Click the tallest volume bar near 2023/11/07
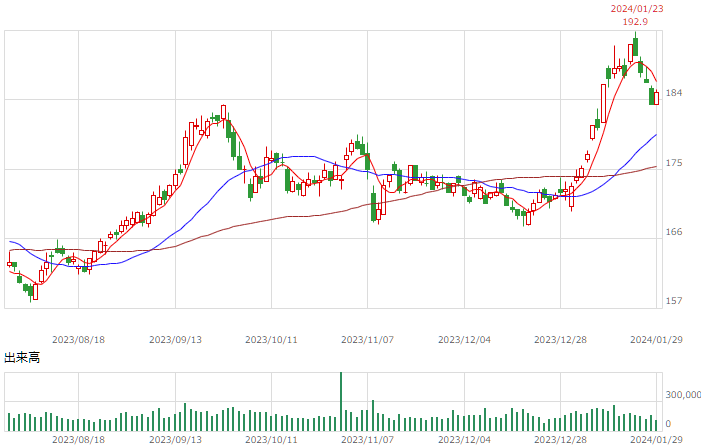The height and width of the screenshot is (445, 701). (x=341, y=402)
